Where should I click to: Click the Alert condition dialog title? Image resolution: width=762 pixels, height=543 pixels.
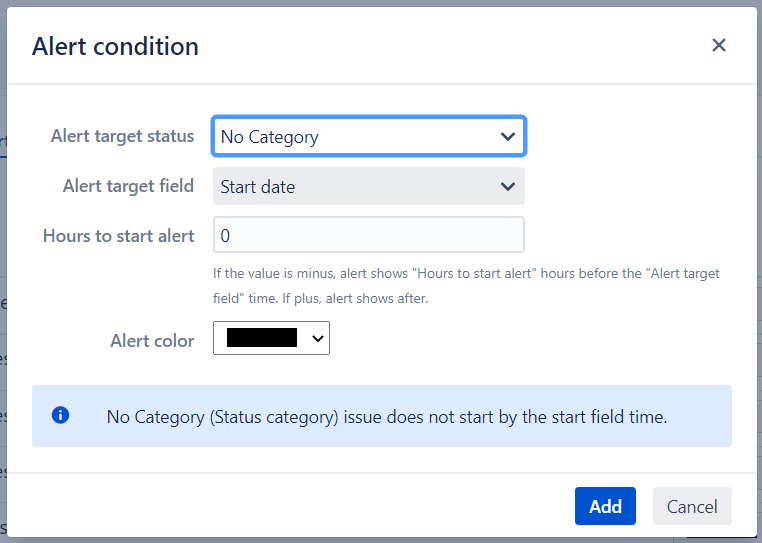tap(115, 46)
